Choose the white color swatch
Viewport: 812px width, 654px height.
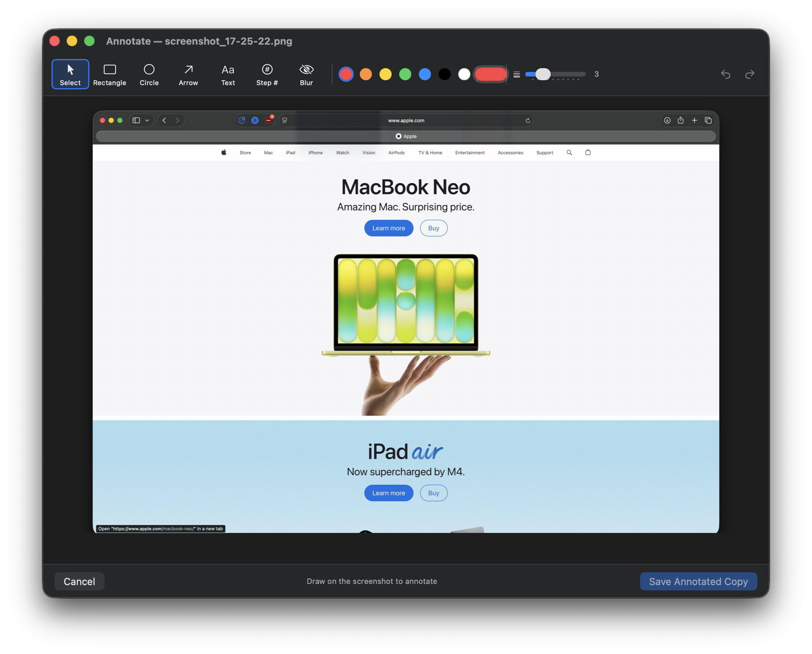464,74
